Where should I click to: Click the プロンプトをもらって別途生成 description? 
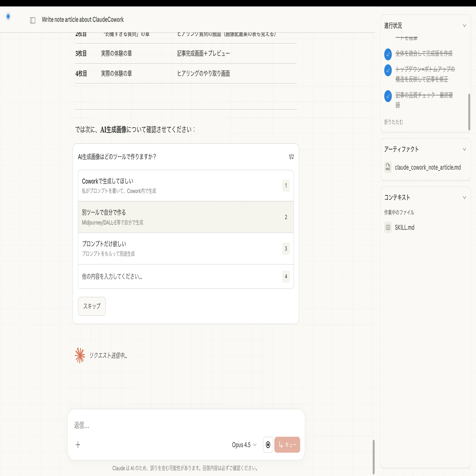[108, 254]
